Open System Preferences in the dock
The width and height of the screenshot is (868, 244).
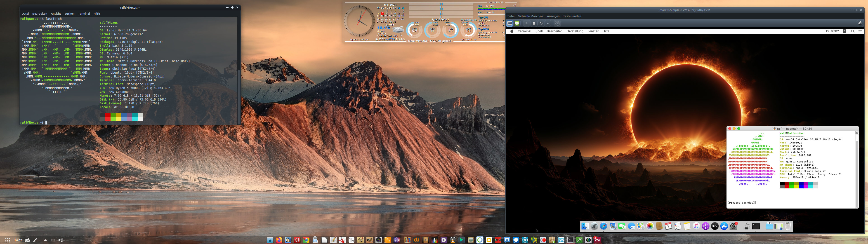(x=734, y=226)
